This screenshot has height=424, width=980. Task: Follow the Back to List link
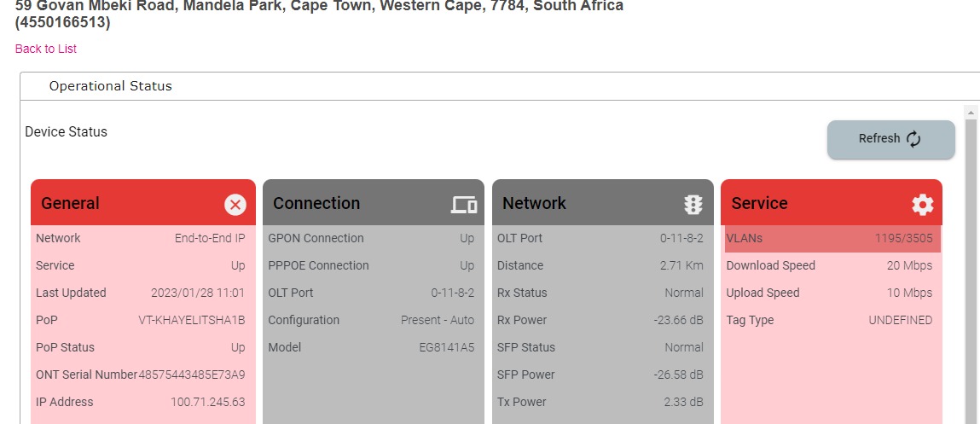(46, 49)
